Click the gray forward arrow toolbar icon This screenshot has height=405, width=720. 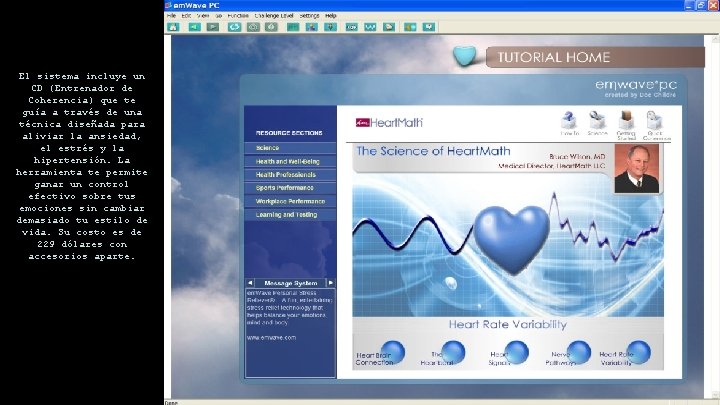pyautogui.click(x=213, y=27)
